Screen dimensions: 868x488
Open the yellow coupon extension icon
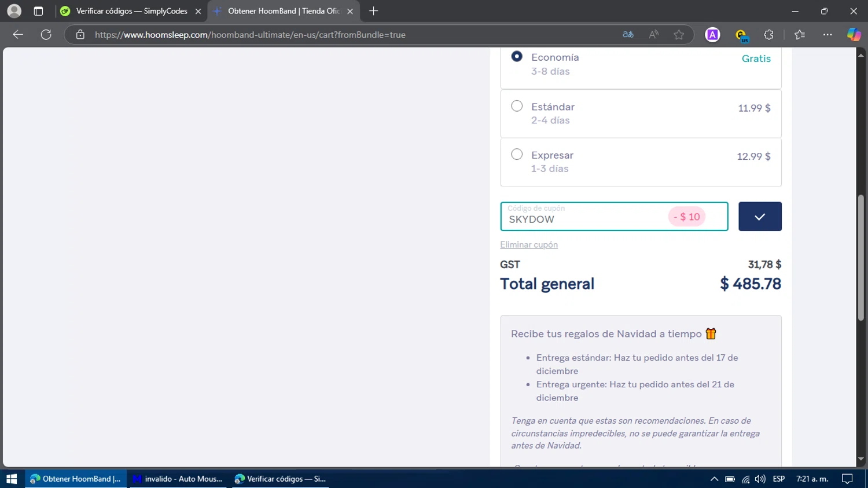point(741,35)
